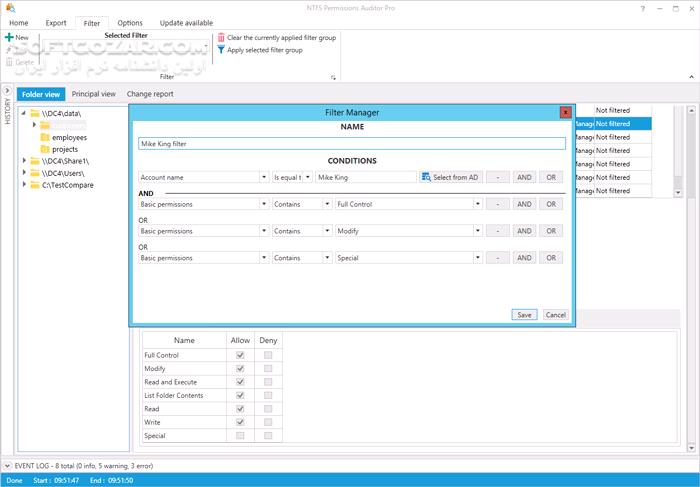Toggle the Modify Deny checkbox
This screenshot has width=700, height=487.
[x=267, y=368]
